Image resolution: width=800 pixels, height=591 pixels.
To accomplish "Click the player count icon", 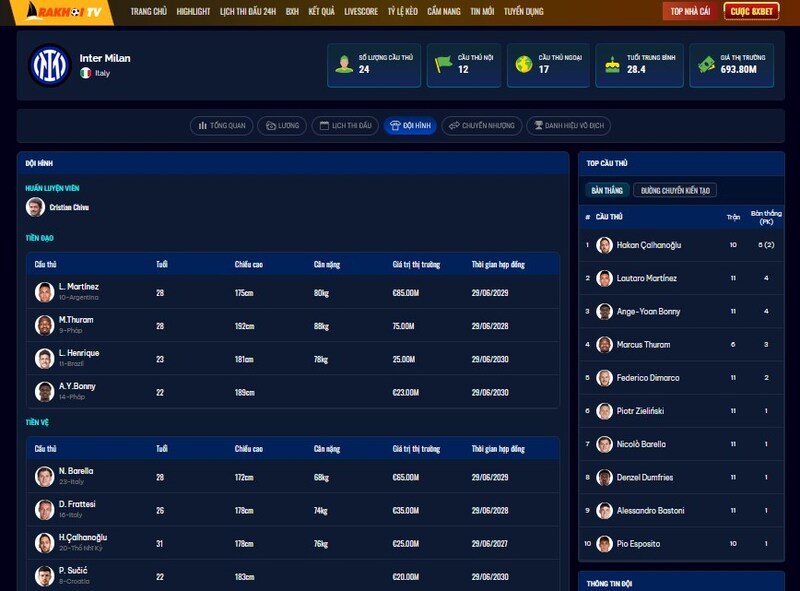I will (344, 65).
